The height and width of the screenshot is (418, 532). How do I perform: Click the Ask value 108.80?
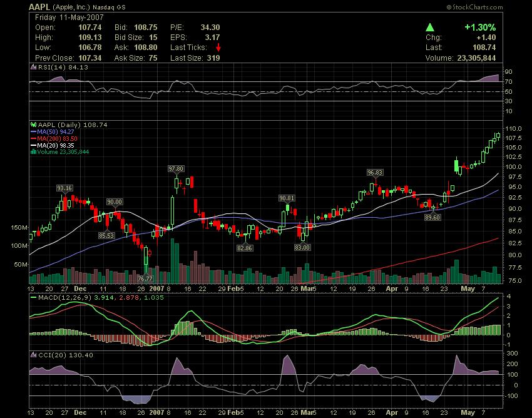pyautogui.click(x=146, y=48)
